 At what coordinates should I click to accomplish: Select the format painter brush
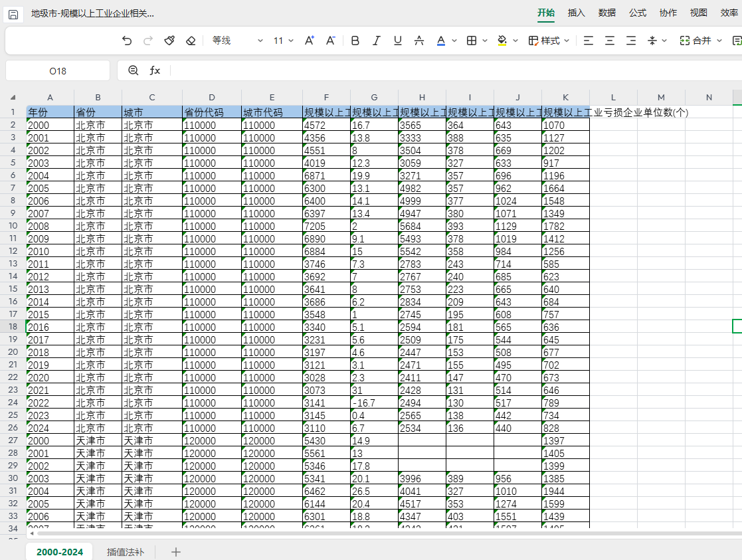169,41
